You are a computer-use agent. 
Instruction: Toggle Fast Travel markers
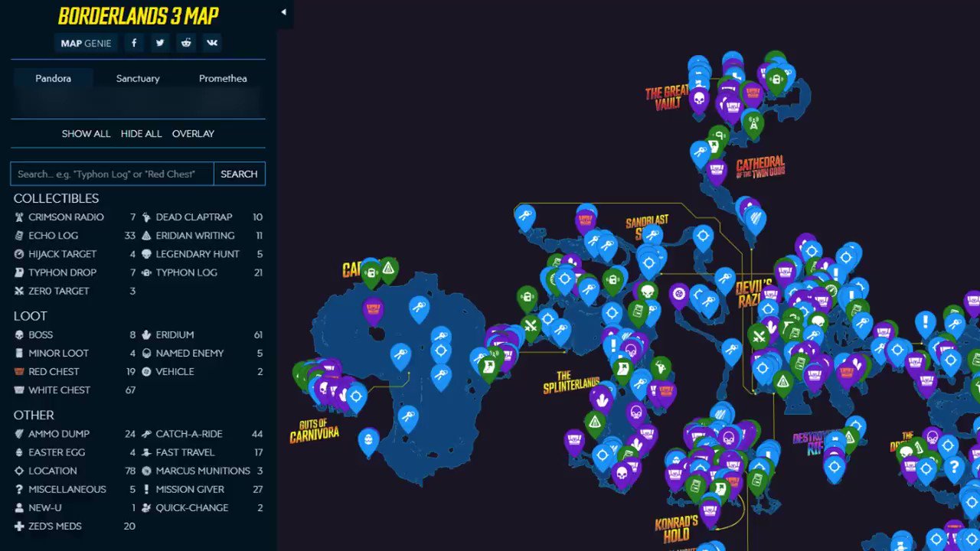202,452
